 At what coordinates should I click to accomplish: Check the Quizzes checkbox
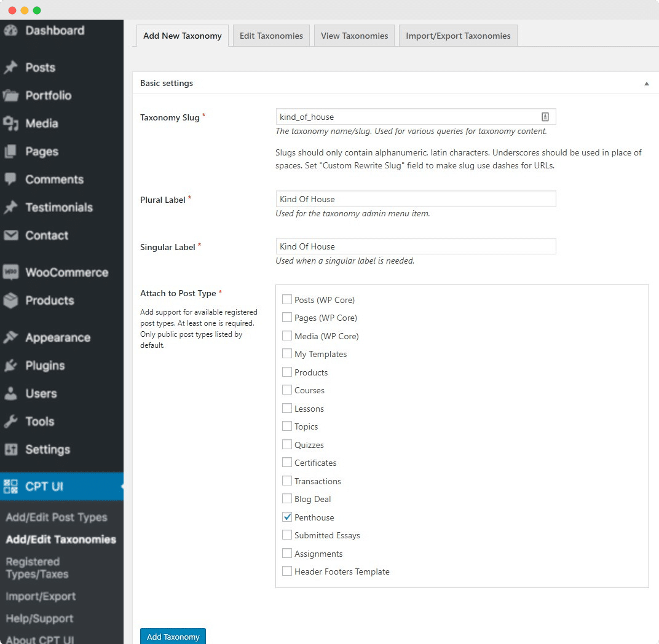pos(287,444)
